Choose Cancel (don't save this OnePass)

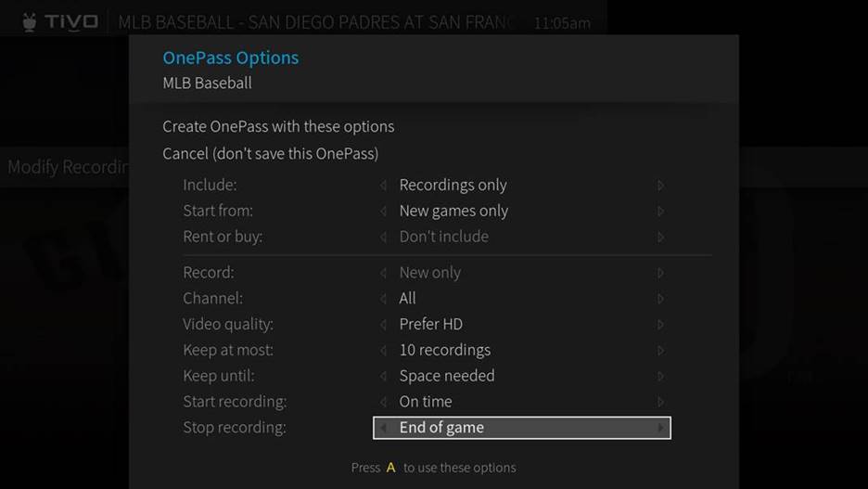pos(270,153)
